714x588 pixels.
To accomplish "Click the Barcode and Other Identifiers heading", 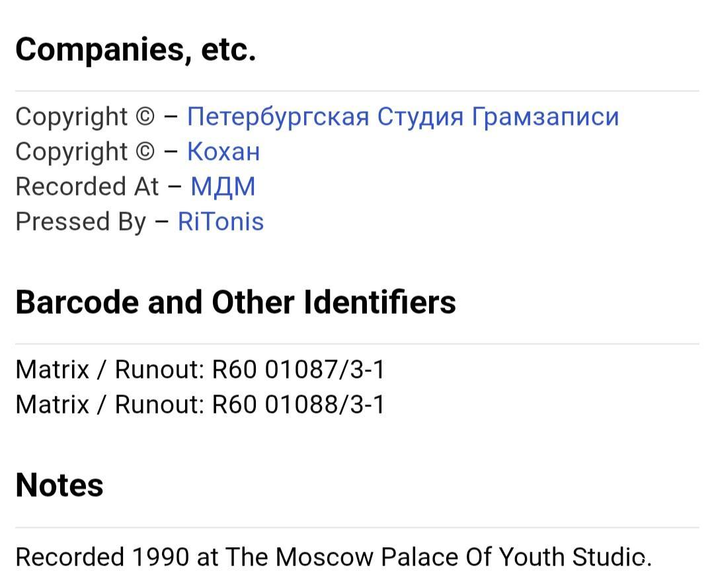I will coord(235,302).
